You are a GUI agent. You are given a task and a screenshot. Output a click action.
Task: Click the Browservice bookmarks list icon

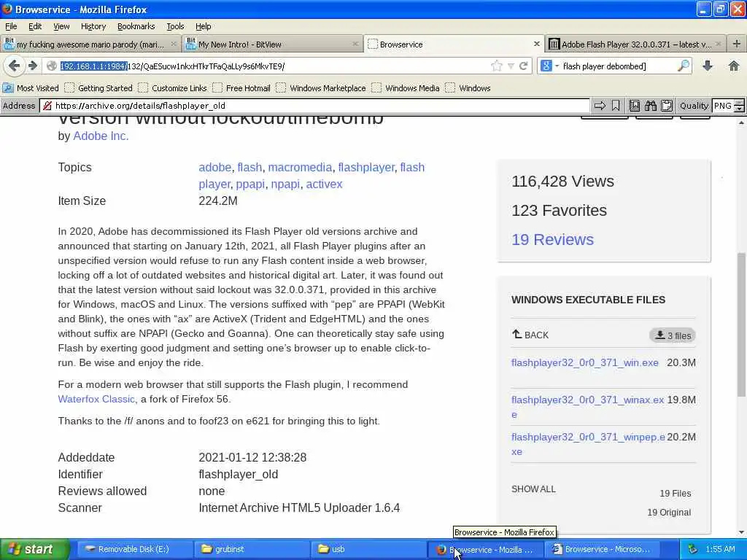click(635, 106)
